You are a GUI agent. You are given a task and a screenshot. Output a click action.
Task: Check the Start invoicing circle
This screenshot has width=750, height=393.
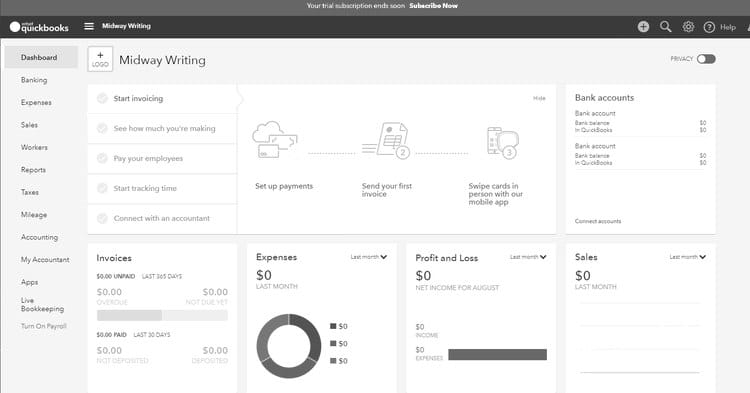[102, 98]
